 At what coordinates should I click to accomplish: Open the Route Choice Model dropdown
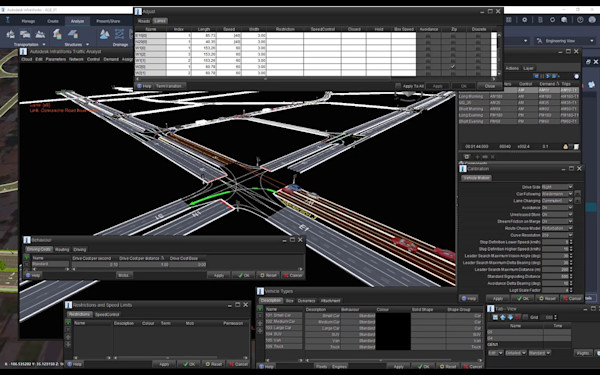557,228
